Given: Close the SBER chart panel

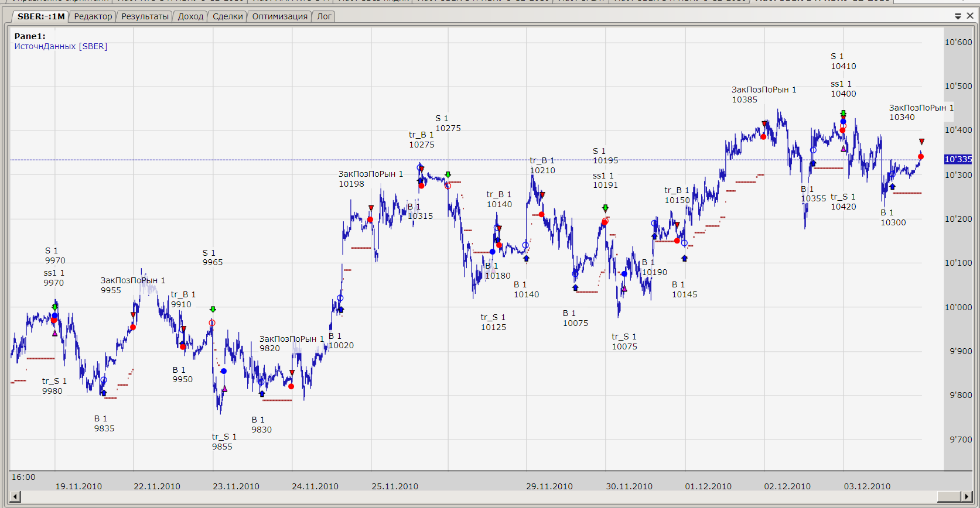Looking at the screenshot, I should [x=970, y=16].
